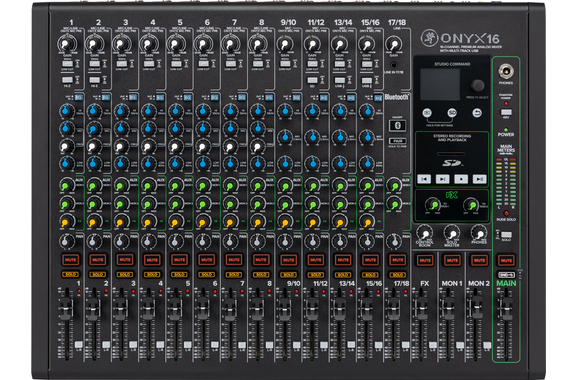Click the FX select button left of the SD button

coord(427,113)
